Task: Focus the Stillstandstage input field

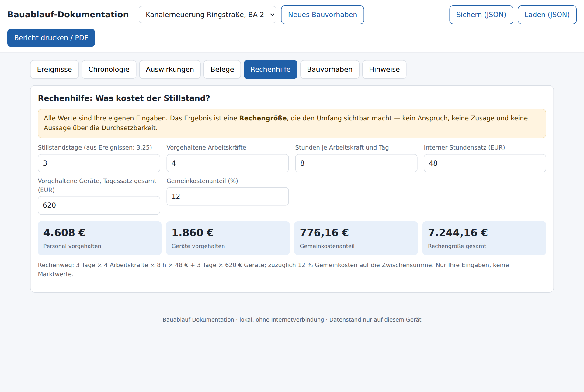Action: (x=99, y=163)
